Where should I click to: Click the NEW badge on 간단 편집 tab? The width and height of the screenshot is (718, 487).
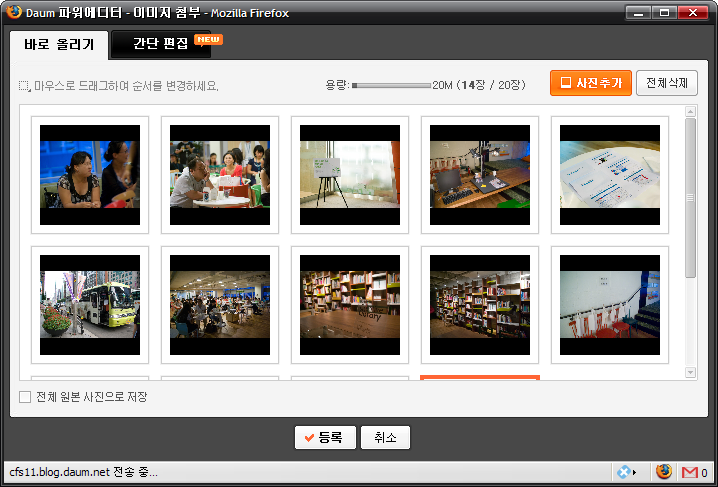pyautogui.click(x=208, y=40)
